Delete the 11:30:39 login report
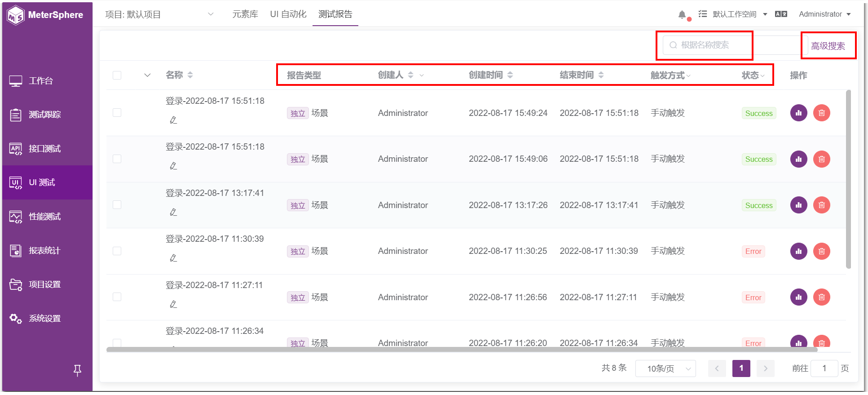Viewport: 868px width, 395px height. (821, 251)
